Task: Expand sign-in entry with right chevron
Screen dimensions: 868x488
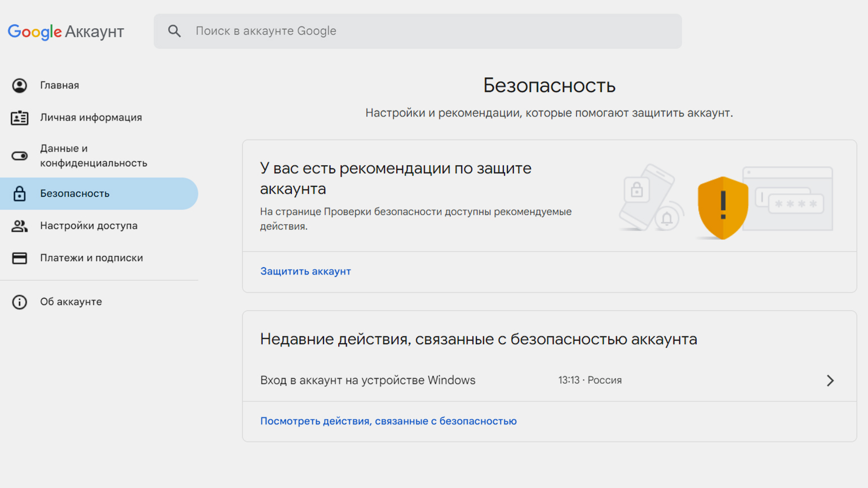Action: (x=830, y=380)
